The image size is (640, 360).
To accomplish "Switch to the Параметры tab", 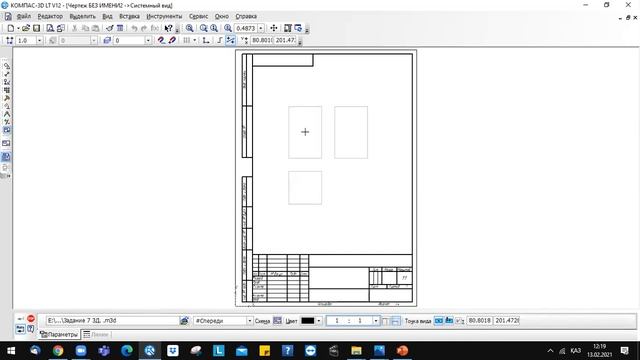I will [59, 335].
